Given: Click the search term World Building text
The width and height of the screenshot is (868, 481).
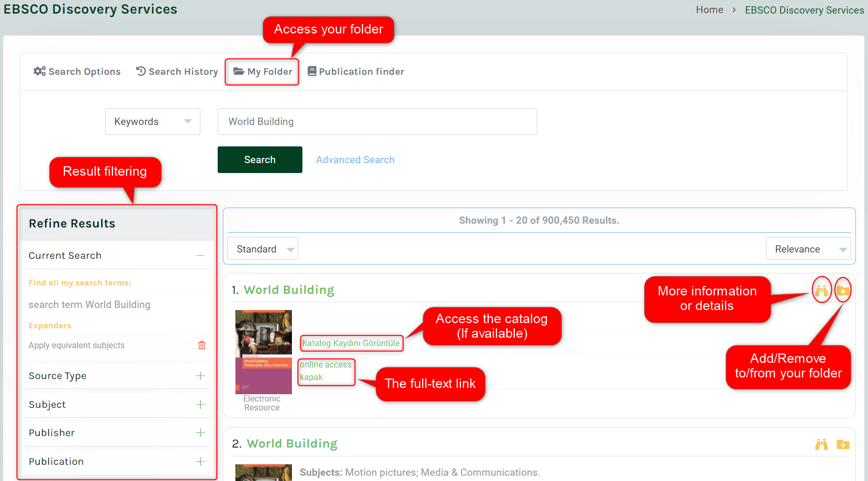Looking at the screenshot, I should [x=89, y=305].
